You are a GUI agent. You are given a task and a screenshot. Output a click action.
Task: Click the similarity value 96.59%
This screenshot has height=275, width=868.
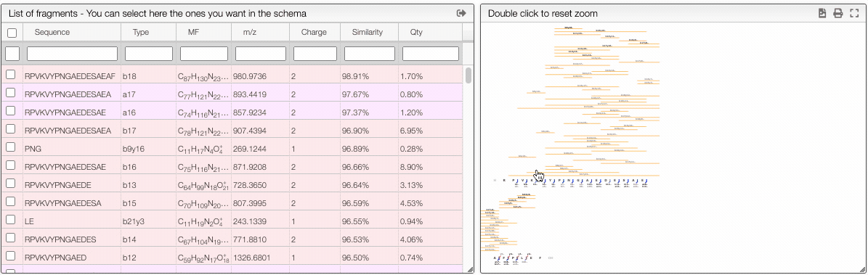[355, 203]
